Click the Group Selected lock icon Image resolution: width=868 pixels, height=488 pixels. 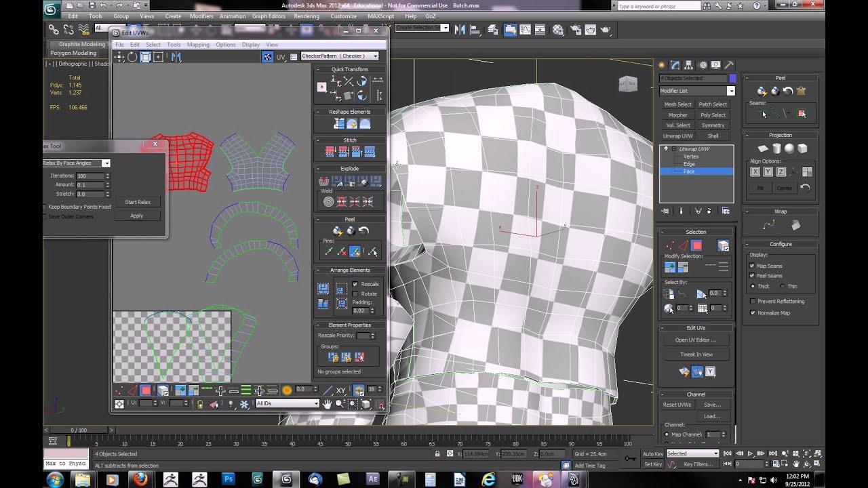click(x=333, y=357)
